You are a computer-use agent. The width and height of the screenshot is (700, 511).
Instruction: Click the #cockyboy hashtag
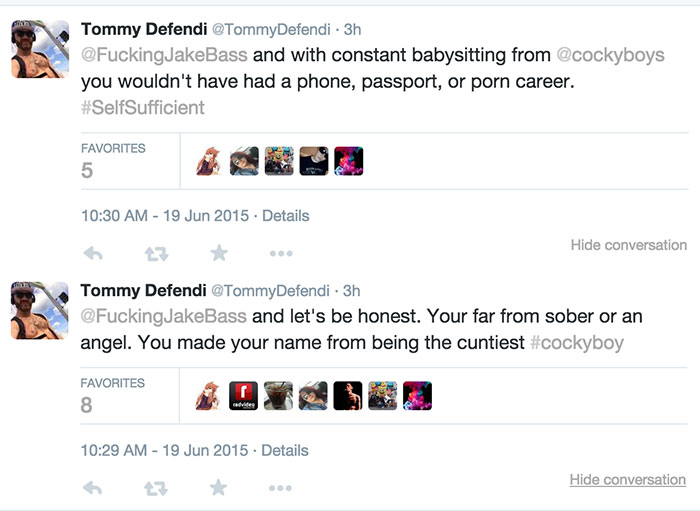click(x=576, y=342)
